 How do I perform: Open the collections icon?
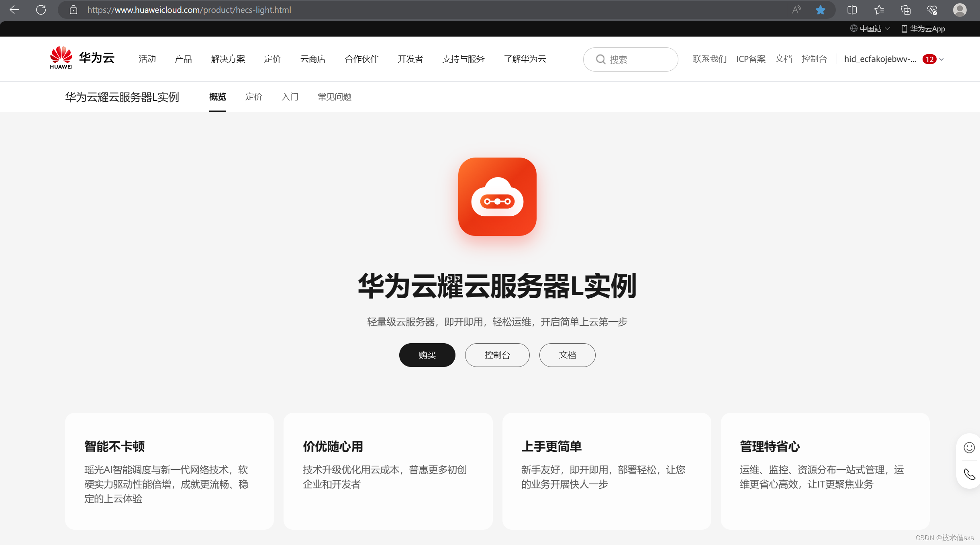click(x=905, y=10)
